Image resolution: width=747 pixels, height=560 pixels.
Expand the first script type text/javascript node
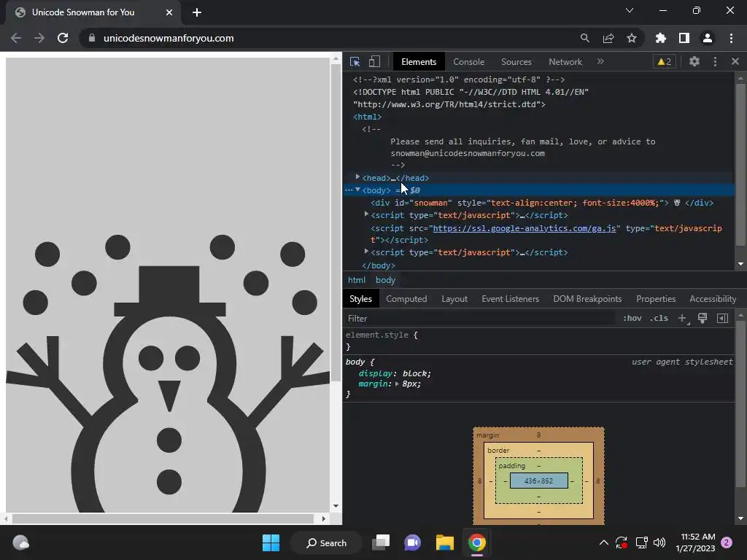(x=366, y=214)
